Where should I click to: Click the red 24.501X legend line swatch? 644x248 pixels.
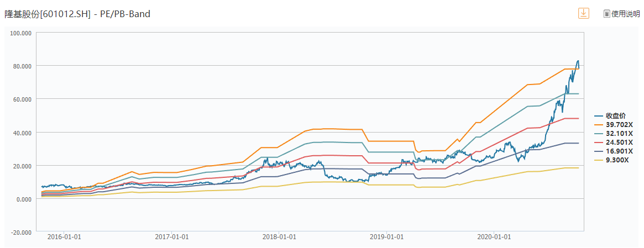[x=599, y=142]
